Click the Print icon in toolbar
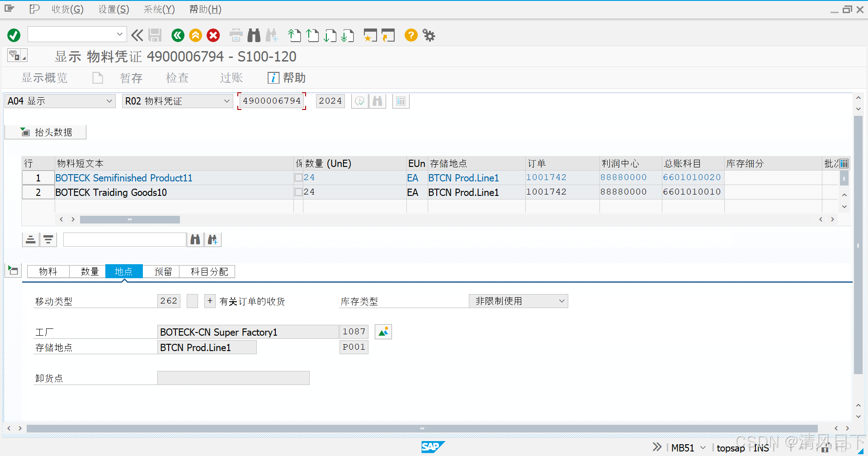 click(236, 35)
